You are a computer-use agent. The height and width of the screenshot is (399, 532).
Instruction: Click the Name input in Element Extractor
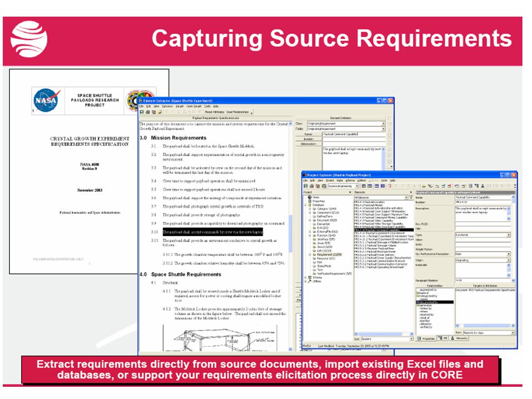pos(354,134)
